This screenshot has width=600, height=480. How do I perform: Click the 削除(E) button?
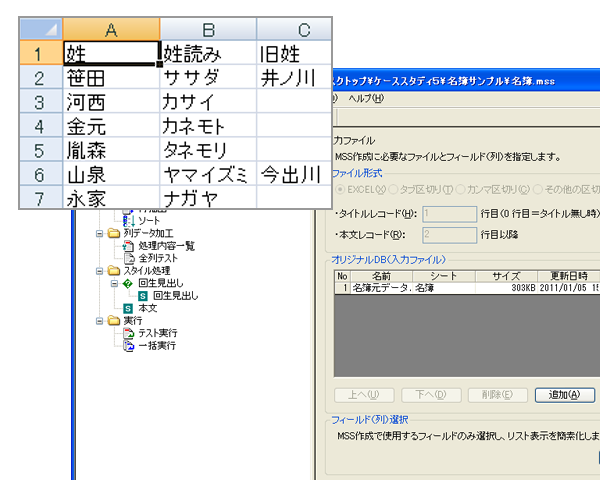tap(497, 395)
